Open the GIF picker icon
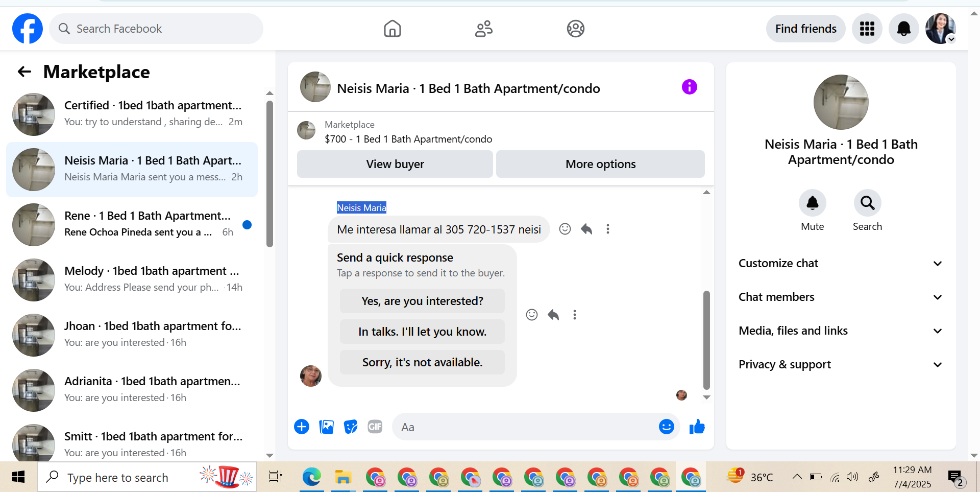Viewport: 980px width, 492px height. pos(375,427)
